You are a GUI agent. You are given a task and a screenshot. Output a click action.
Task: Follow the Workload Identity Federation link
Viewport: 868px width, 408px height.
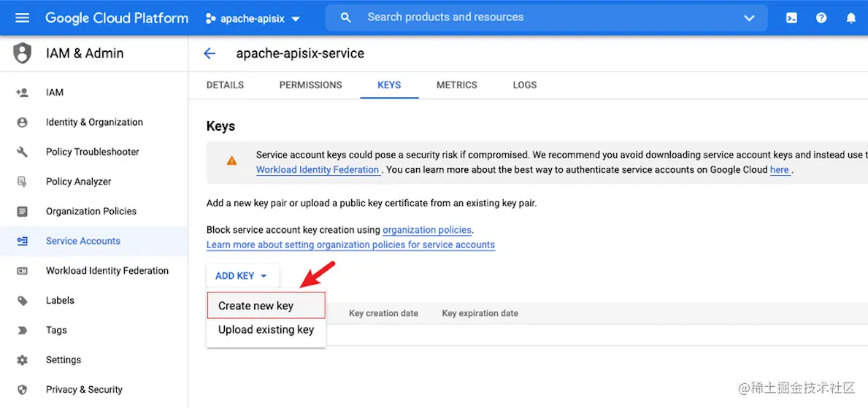pyautogui.click(x=318, y=170)
